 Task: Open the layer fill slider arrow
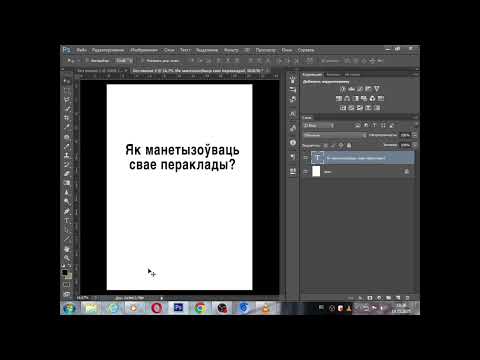(x=414, y=145)
